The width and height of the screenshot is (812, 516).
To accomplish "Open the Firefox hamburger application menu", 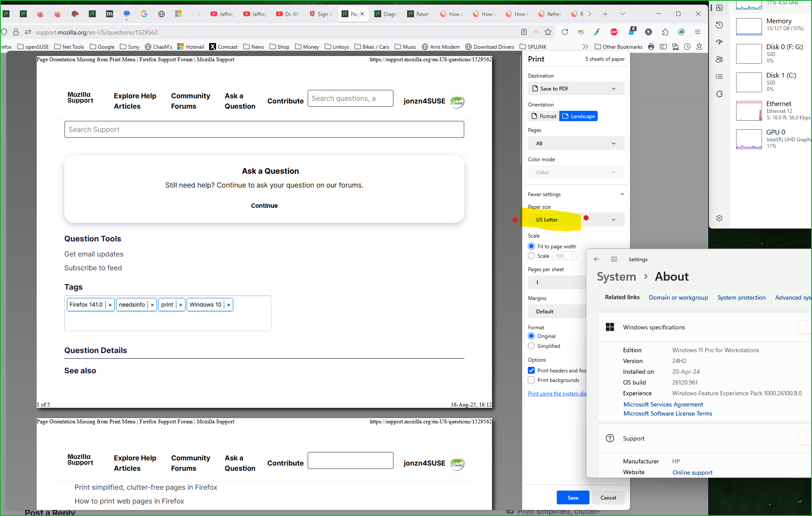I will point(697,32).
